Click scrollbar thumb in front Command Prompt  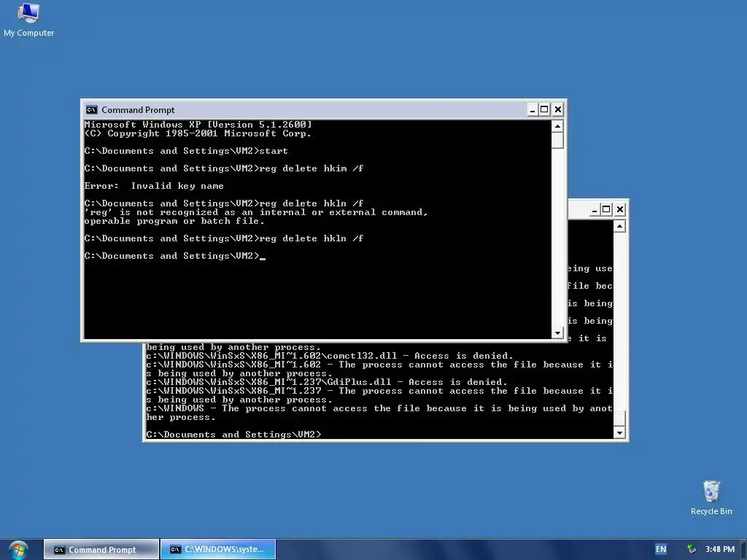tap(557, 141)
